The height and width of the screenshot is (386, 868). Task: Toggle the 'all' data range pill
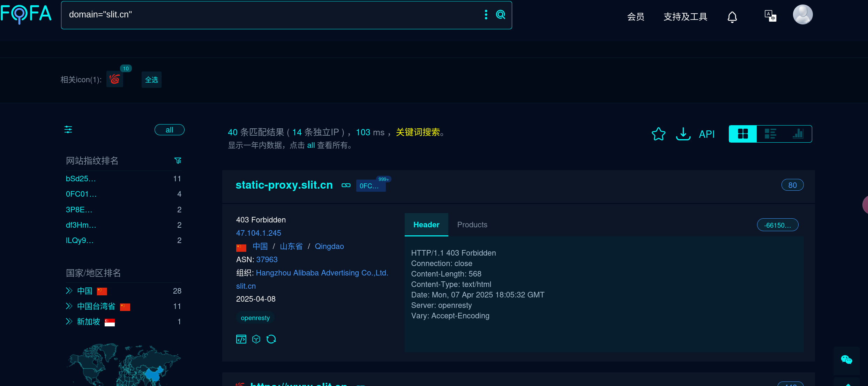click(x=169, y=130)
